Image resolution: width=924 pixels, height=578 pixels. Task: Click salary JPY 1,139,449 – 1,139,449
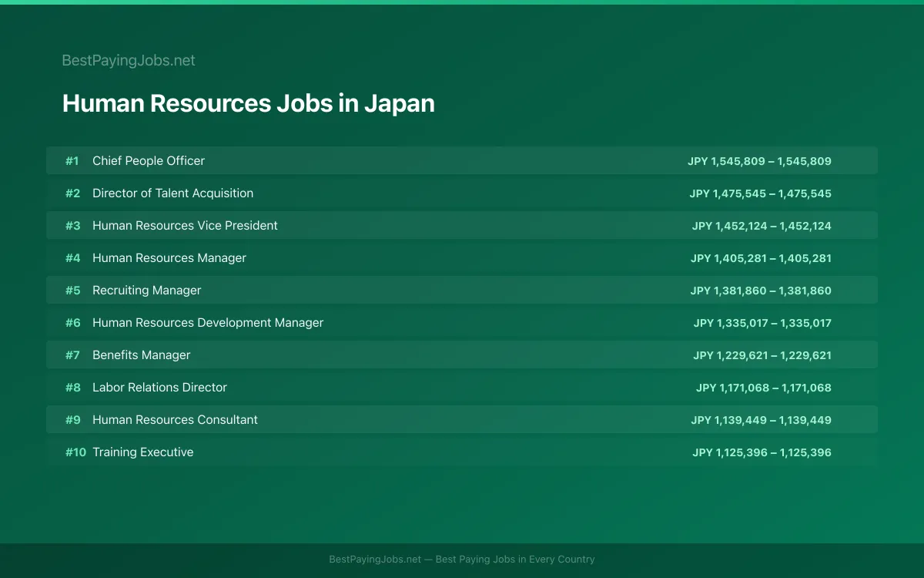click(x=761, y=420)
